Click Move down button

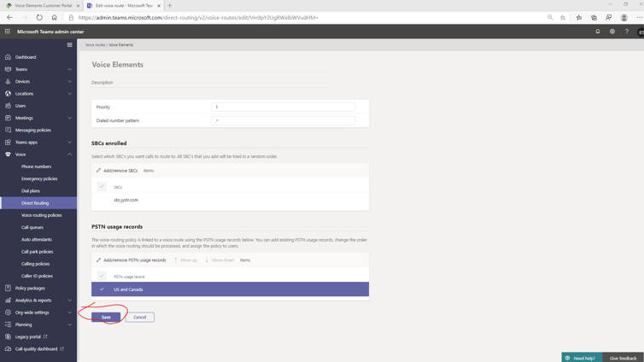pos(220,260)
